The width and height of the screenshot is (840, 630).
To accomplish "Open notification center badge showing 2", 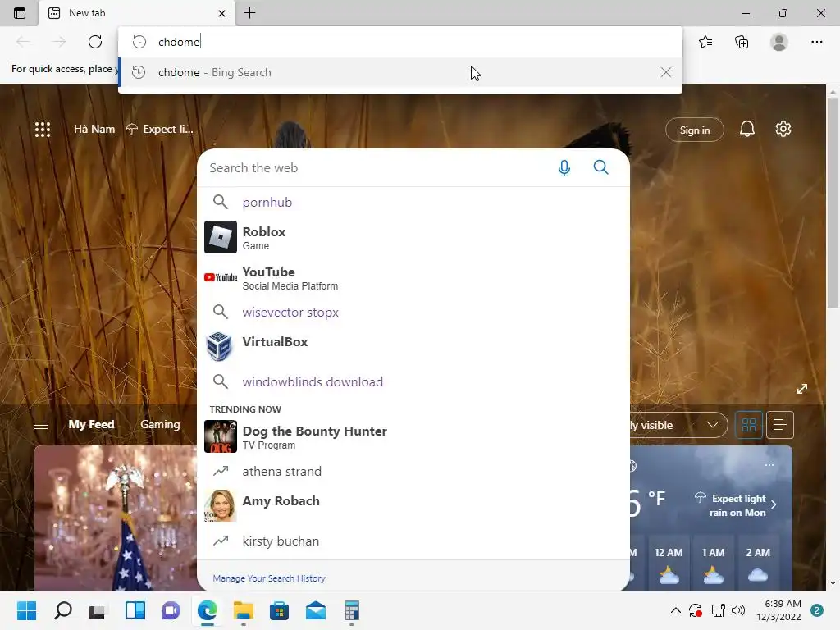I will tap(817, 610).
